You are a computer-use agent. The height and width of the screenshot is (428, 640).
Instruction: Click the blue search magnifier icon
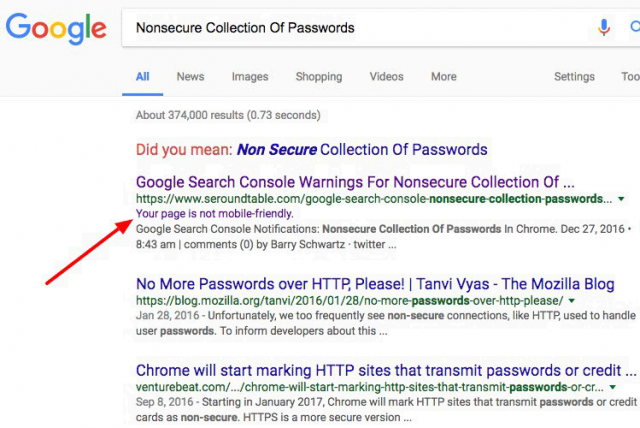[633, 28]
